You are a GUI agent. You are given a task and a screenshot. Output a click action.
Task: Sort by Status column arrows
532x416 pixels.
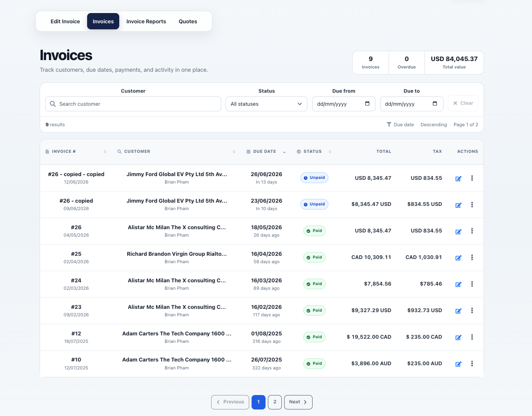click(330, 152)
